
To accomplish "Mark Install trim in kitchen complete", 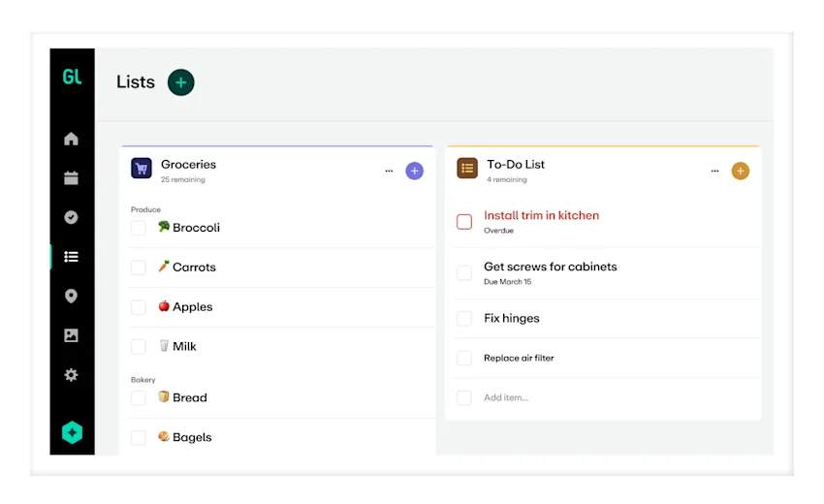I will 464,222.
